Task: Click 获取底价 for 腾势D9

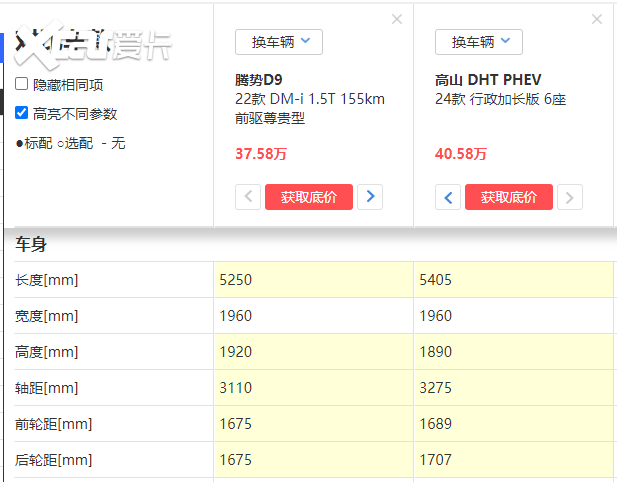Action: (x=309, y=197)
